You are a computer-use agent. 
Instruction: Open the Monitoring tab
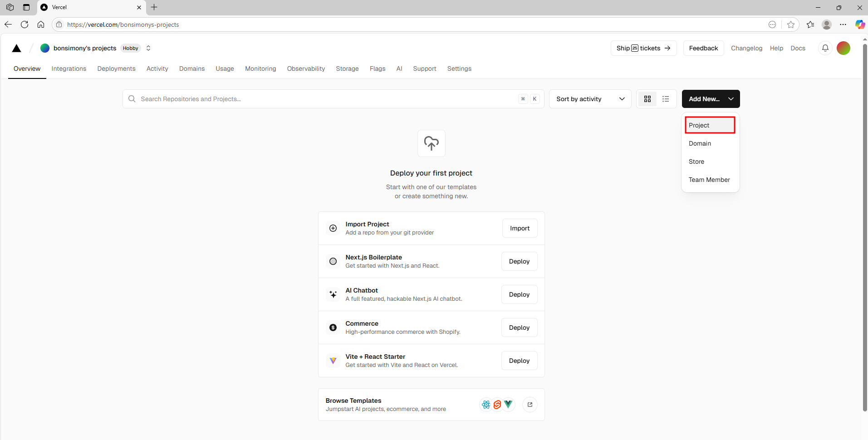260,68
